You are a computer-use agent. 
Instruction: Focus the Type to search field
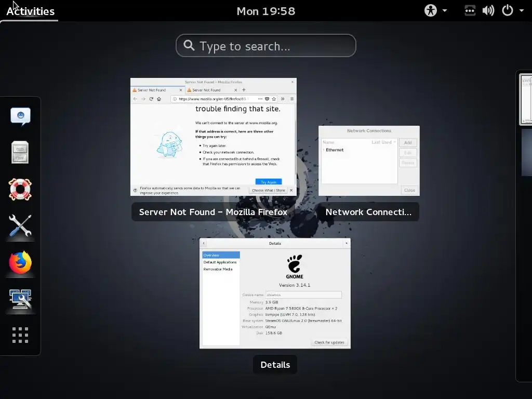pos(265,46)
